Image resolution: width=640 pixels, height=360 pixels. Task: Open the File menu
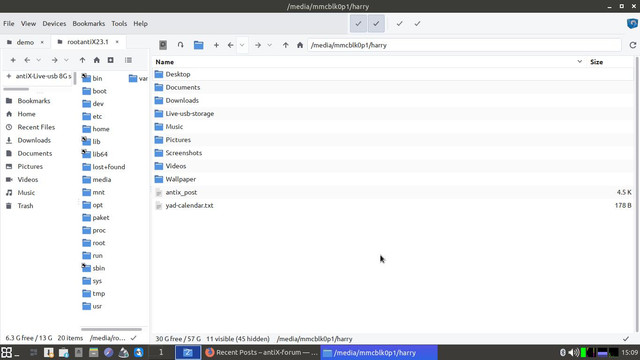[9, 24]
